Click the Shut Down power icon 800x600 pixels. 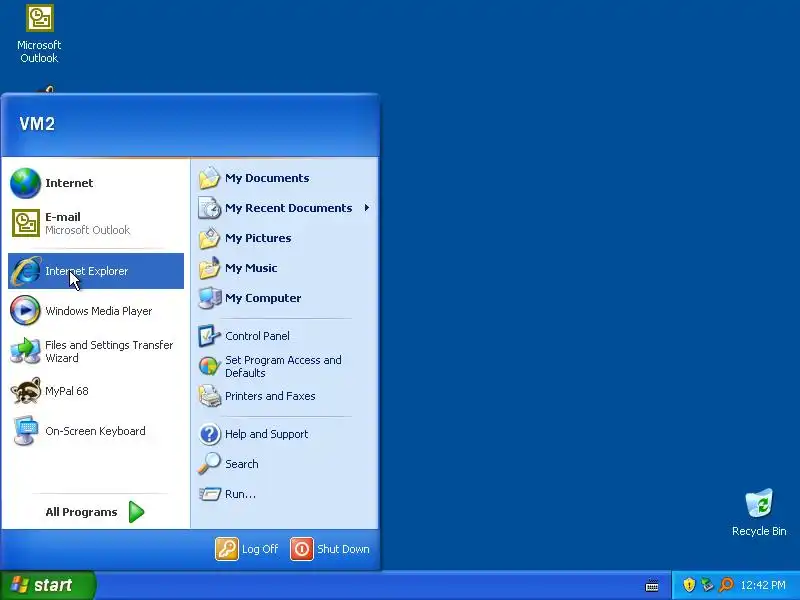pos(302,549)
